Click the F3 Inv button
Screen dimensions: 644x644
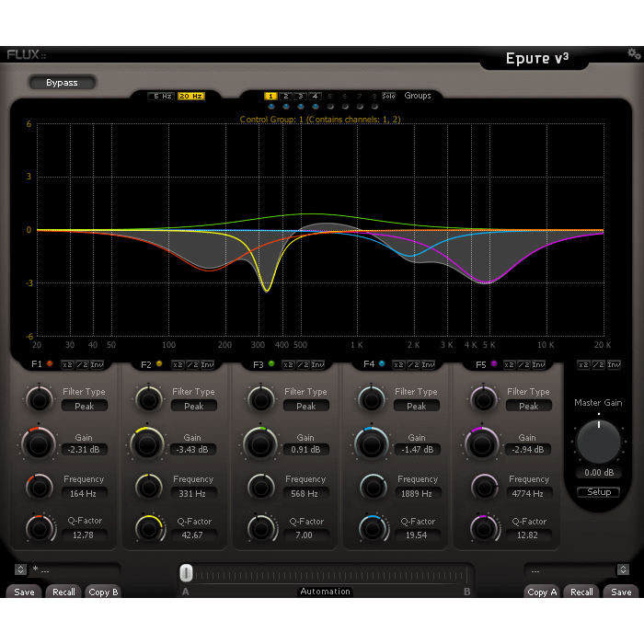pos(317,364)
